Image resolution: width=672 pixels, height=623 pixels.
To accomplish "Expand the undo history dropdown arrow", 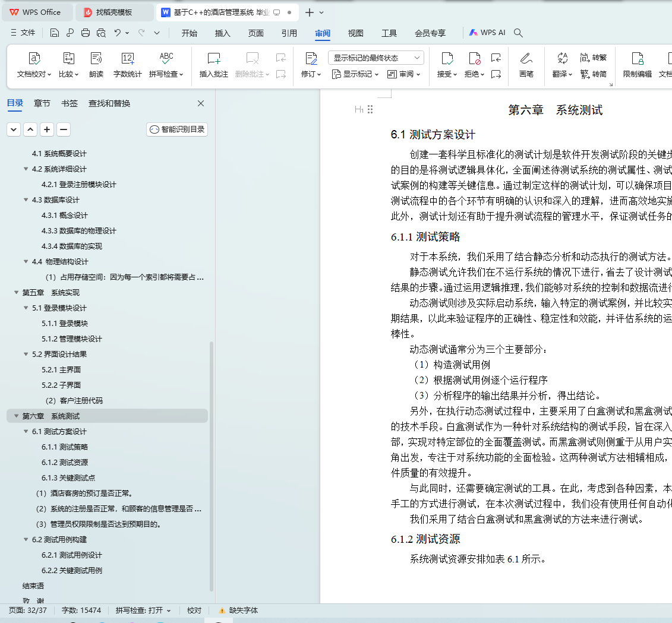I will click(127, 33).
